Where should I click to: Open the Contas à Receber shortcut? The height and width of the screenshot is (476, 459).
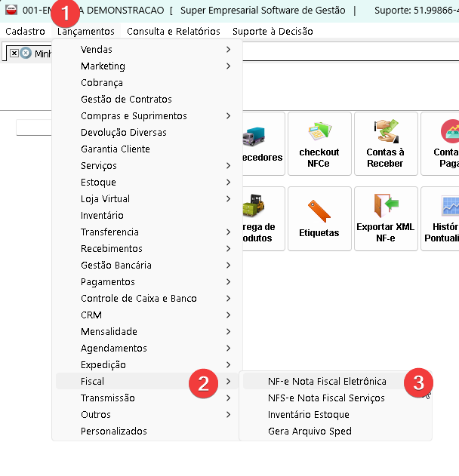tap(385, 144)
